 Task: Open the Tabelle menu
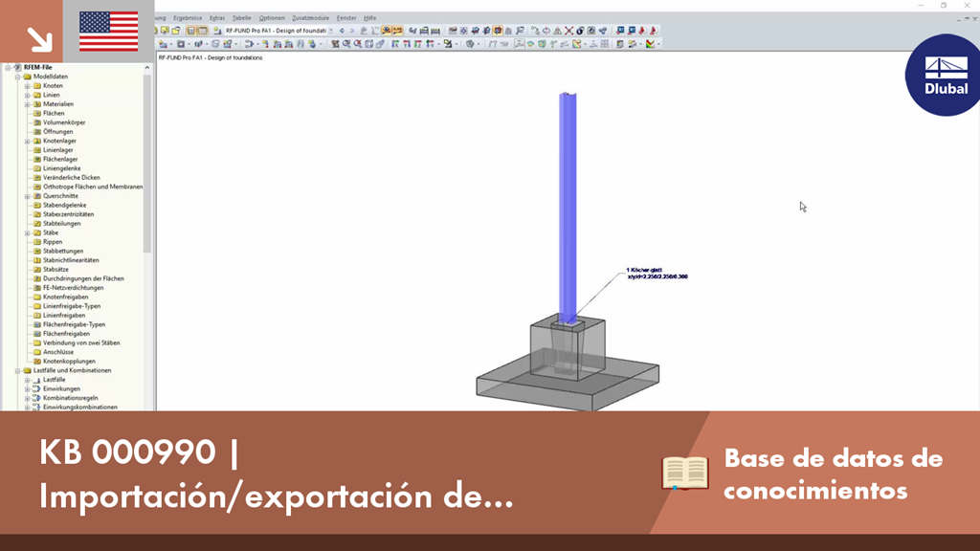coord(241,18)
